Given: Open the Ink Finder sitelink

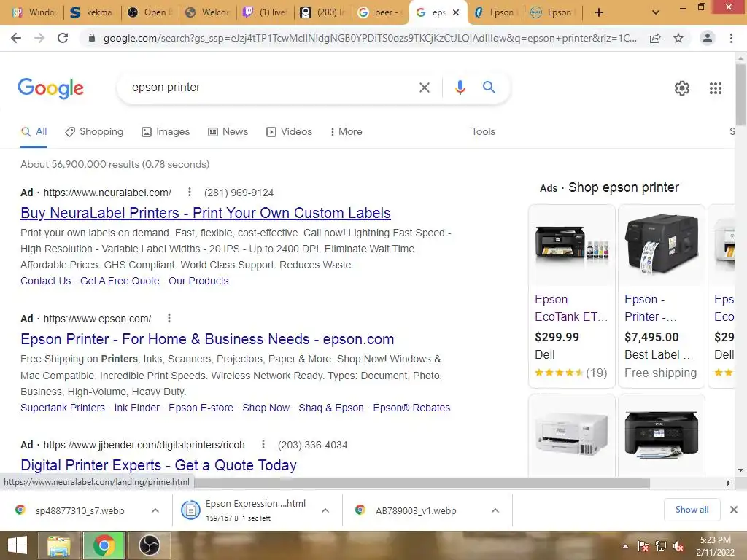Looking at the screenshot, I should [x=136, y=408].
